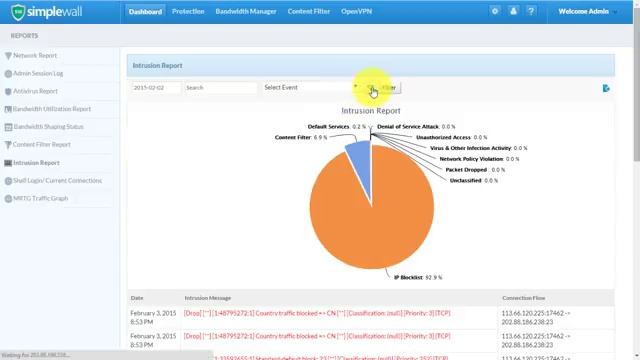Open the OpenVPN menu
This screenshot has height=360, width=640.
point(356,11)
